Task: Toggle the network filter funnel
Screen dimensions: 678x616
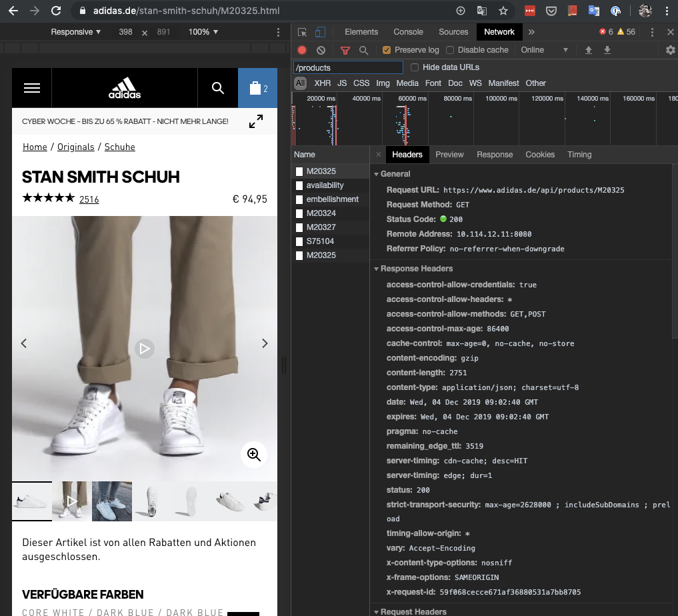Action: (345, 50)
